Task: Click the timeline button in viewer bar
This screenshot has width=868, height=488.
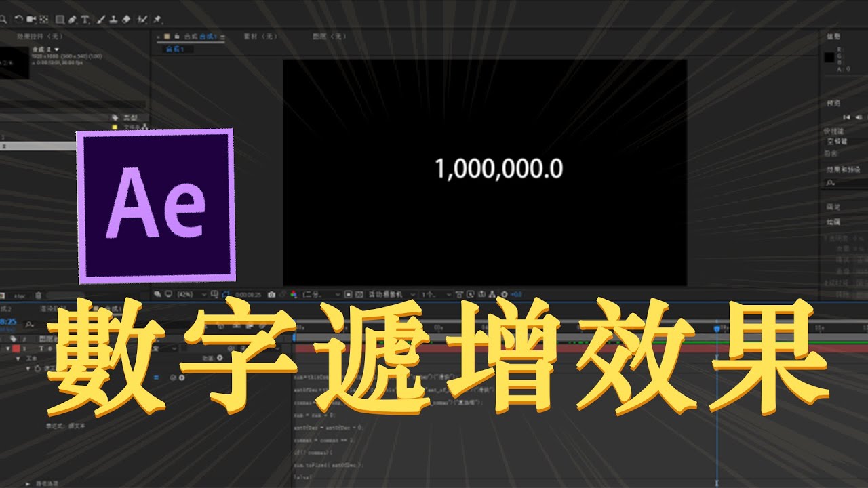Action: 481,294
